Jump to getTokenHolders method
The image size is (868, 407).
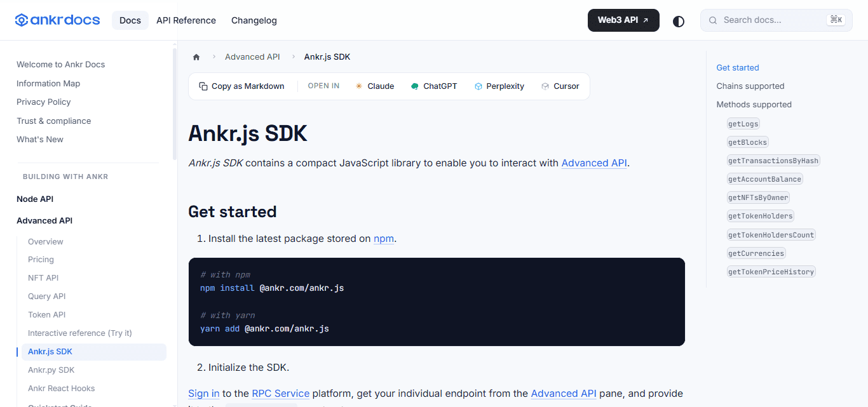coord(761,216)
